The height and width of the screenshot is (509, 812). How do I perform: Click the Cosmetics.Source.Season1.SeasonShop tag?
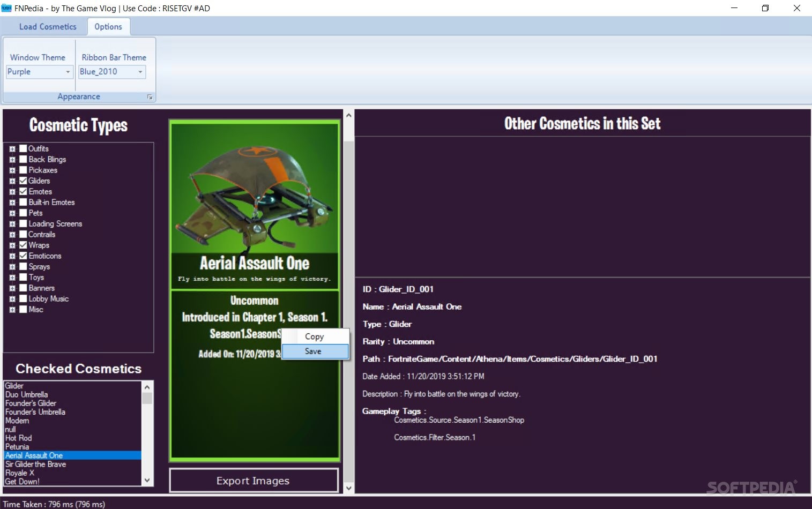pyautogui.click(x=459, y=420)
